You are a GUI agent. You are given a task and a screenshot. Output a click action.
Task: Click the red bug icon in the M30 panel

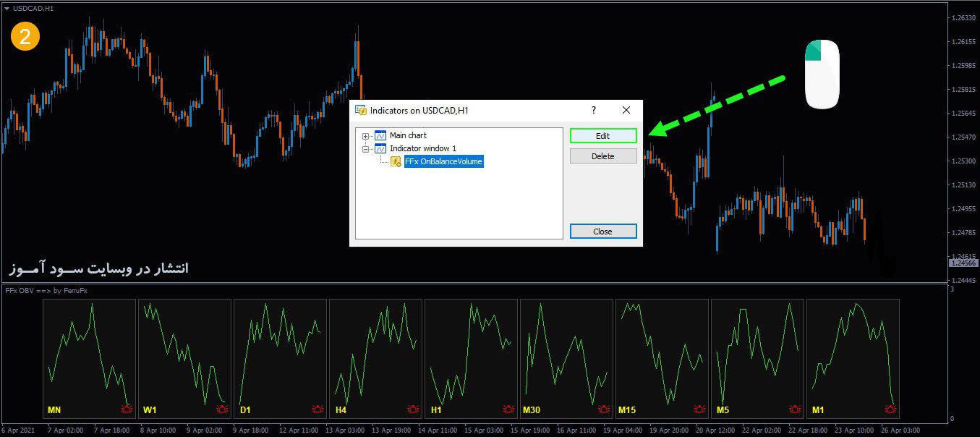[604, 410]
